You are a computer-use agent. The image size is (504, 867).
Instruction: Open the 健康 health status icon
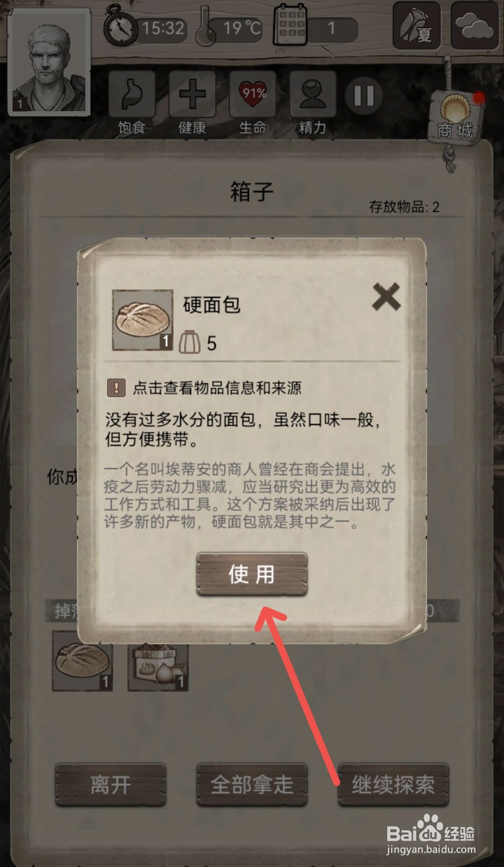pos(192,94)
